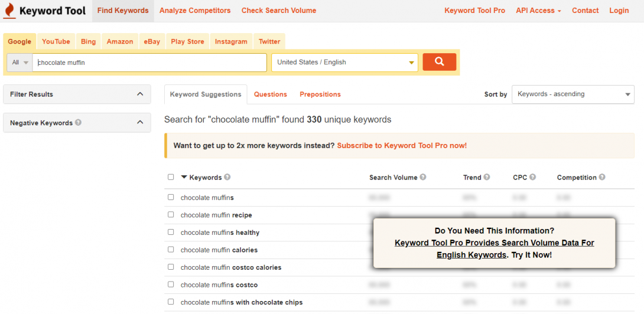Image resolution: width=644 pixels, height=314 pixels.
Task: Click 'chocolate muffins with chocolate chips' keyword text
Action: pyautogui.click(x=242, y=303)
